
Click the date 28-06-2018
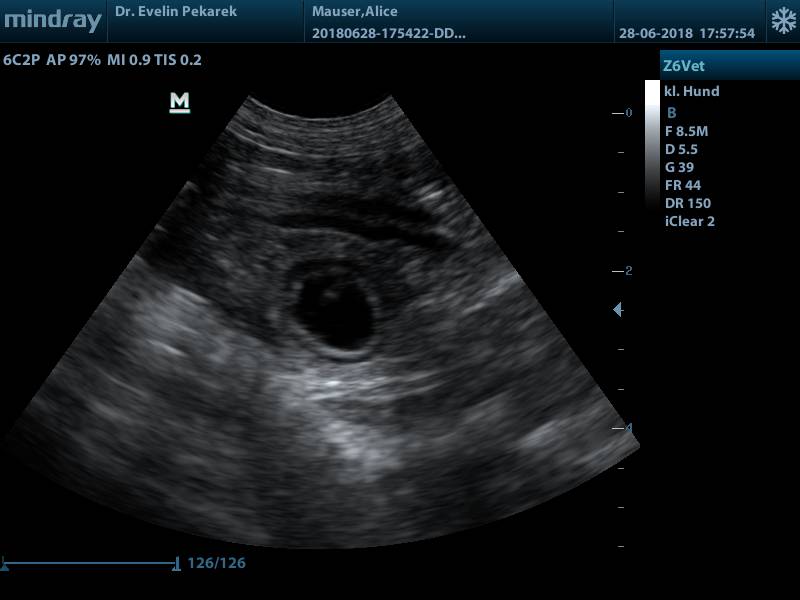[x=656, y=33]
